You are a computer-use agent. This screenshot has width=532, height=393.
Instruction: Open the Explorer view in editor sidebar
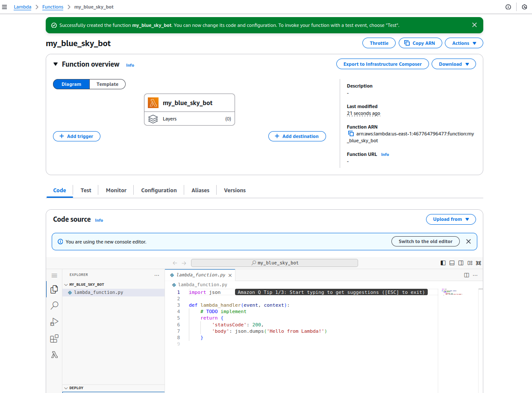(x=54, y=289)
